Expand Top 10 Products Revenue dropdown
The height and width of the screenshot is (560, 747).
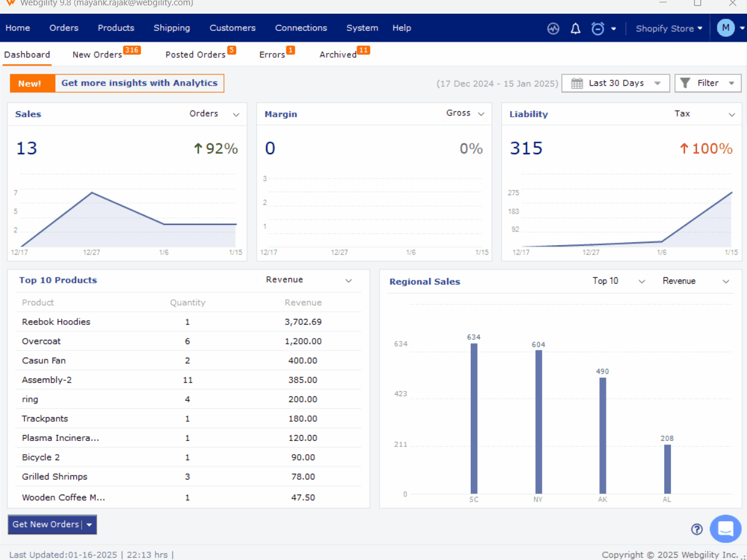pos(349,281)
